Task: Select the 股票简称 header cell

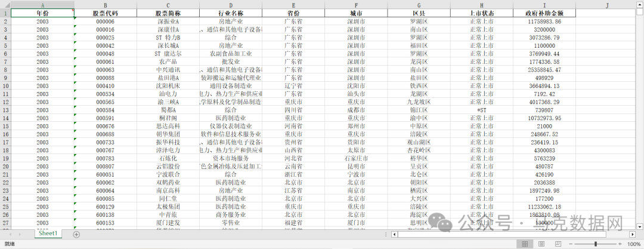Action: pos(168,13)
